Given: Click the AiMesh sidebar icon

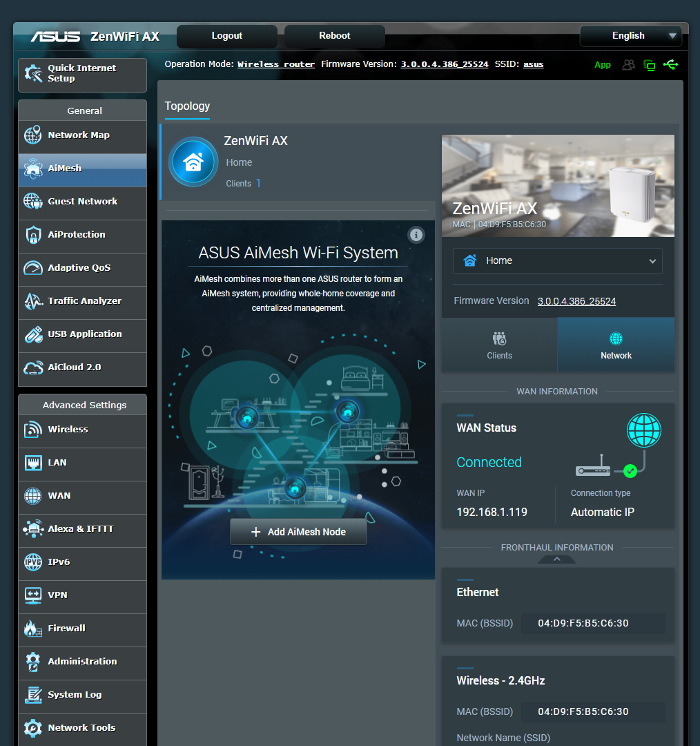Looking at the screenshot, I should tap(33, 169).
